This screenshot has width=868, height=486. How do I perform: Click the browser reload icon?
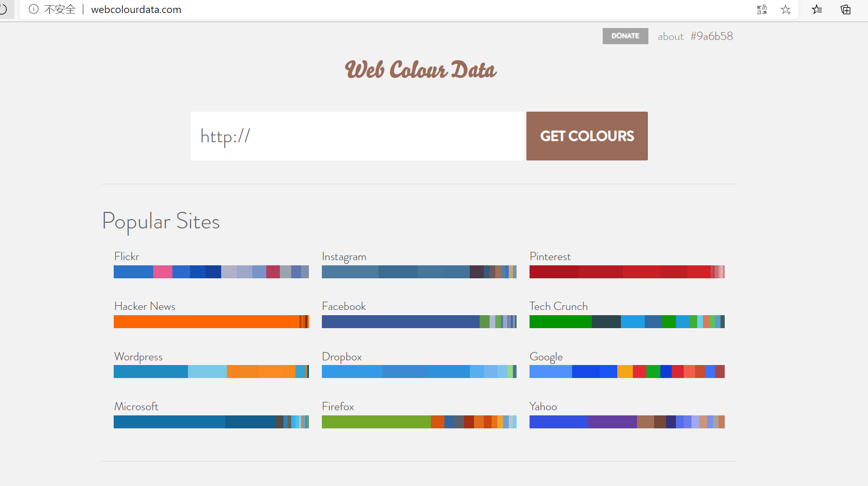[3, 9]
